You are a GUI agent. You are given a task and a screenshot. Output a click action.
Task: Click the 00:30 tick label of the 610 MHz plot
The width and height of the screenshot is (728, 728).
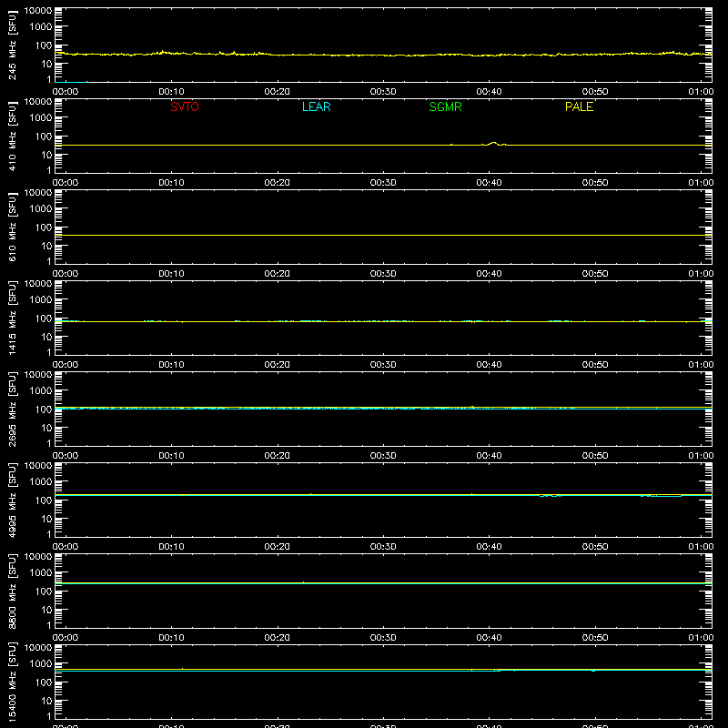tap(383, 274)
